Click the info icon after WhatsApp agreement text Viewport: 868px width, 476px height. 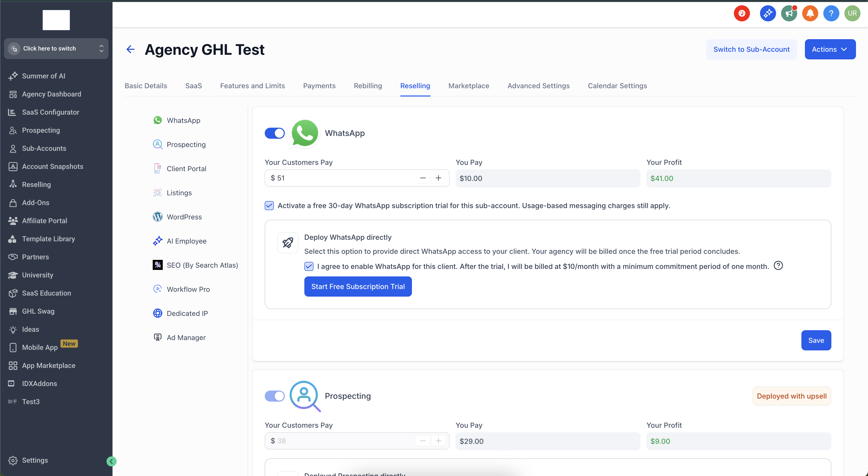[x=778, y=266]
